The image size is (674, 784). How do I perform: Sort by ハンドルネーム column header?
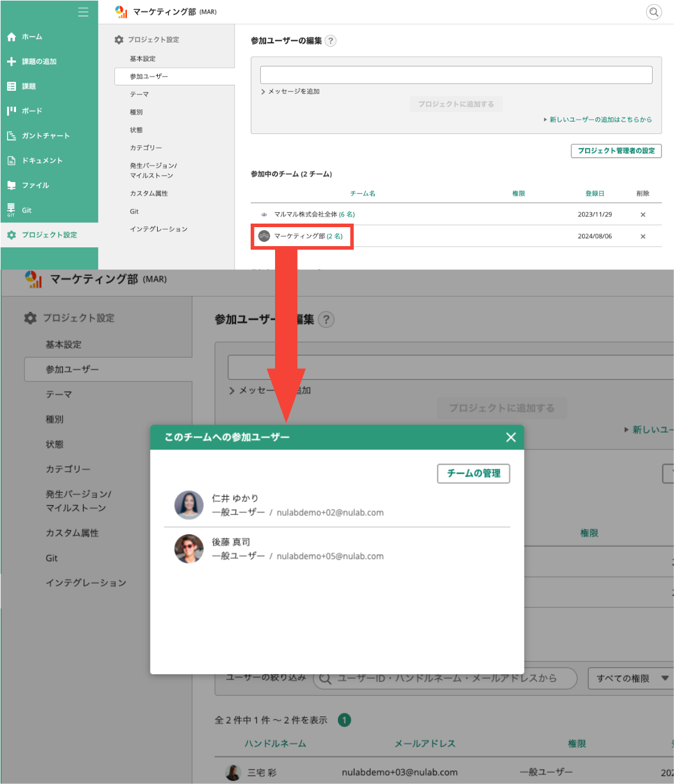coord(275,744)
